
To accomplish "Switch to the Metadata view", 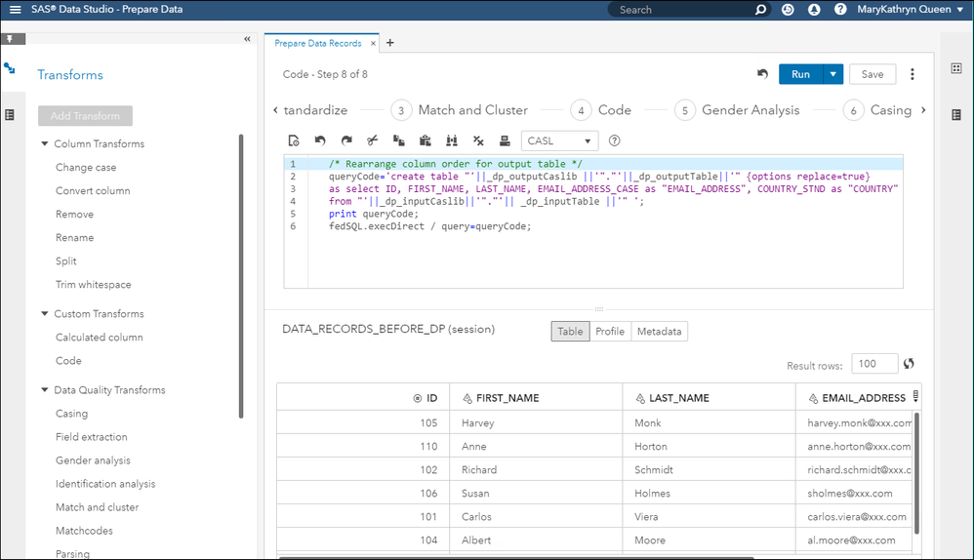I will (659, 332).
